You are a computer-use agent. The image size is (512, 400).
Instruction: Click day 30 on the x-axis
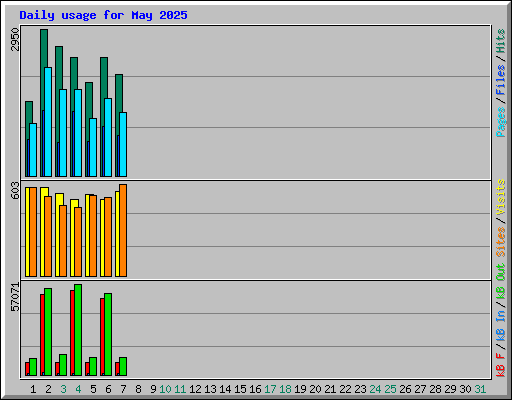tap(465, 389)
